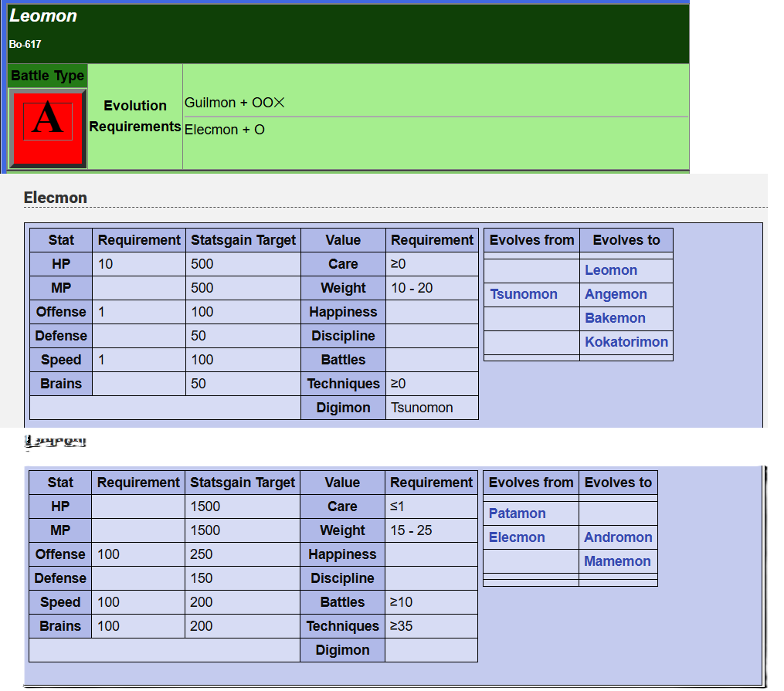Select the 'Guilmon + OOX' requirement

[x=234, y=103]
